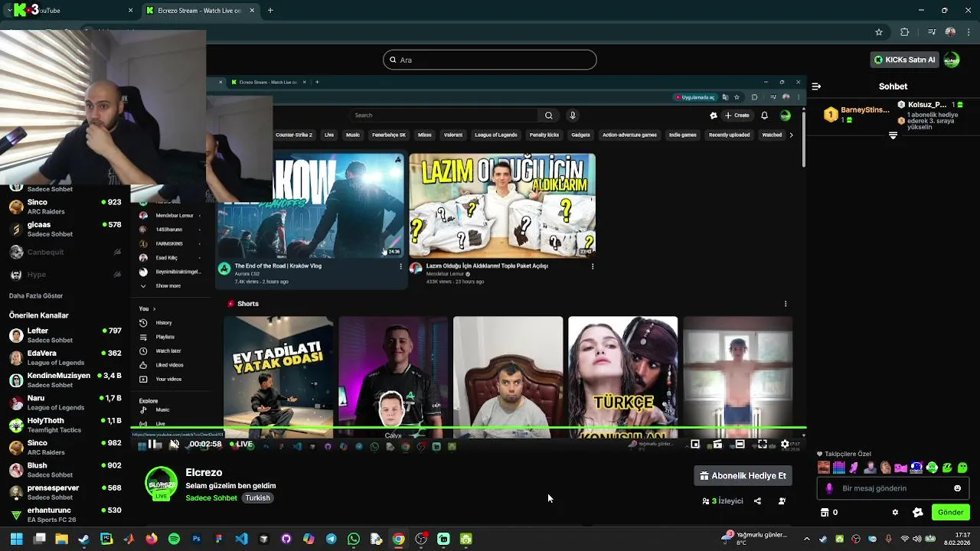Click the purple microphone in chat input

pos(828,488)
